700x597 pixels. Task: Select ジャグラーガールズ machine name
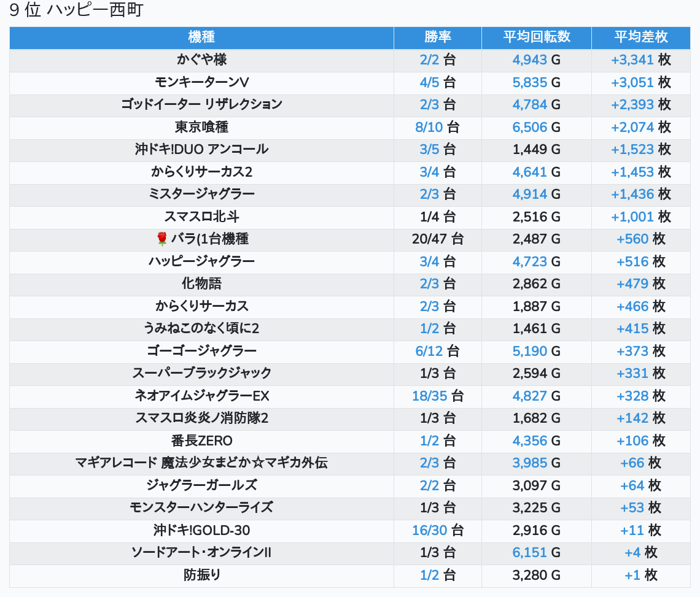pyautogui.click(x=201, y=485)
